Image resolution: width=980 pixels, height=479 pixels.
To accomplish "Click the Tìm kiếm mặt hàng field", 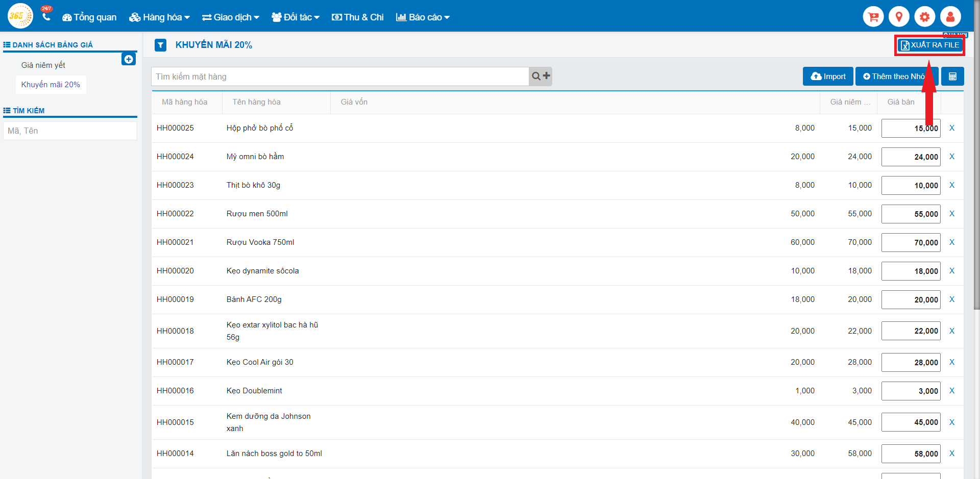I will 340,77.
